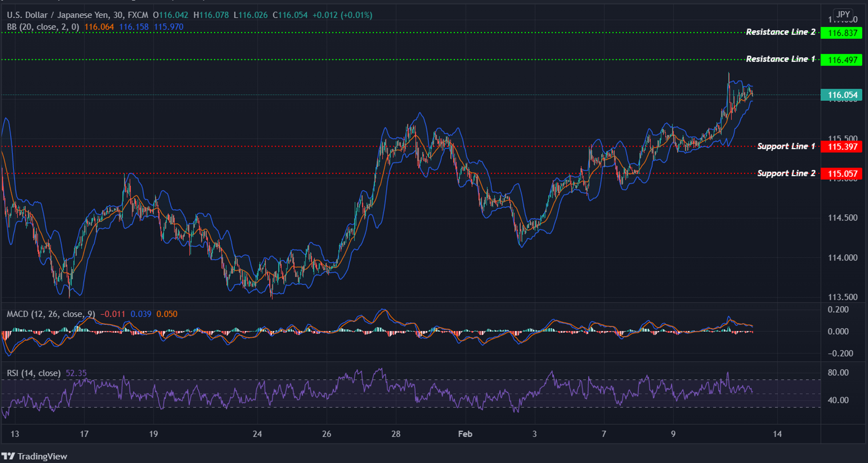Click the Feb label on the time axis
The image size is (868, 463).
click(465, 434)
